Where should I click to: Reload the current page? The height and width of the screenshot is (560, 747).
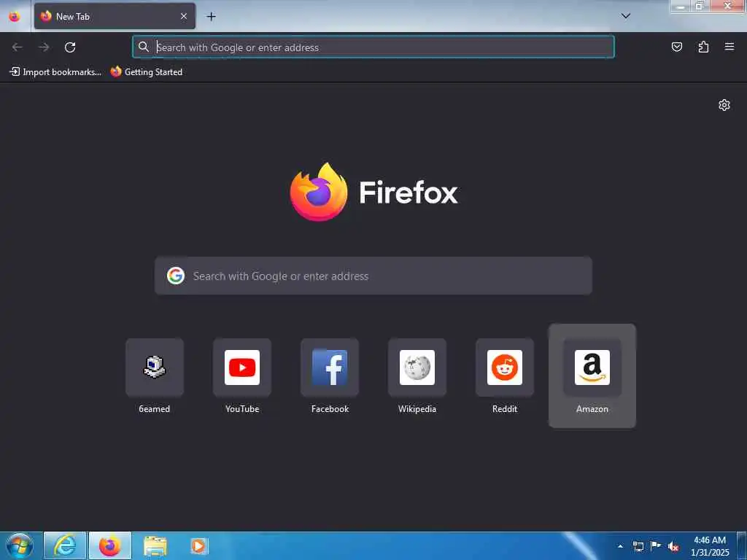[x=70, y=47]
